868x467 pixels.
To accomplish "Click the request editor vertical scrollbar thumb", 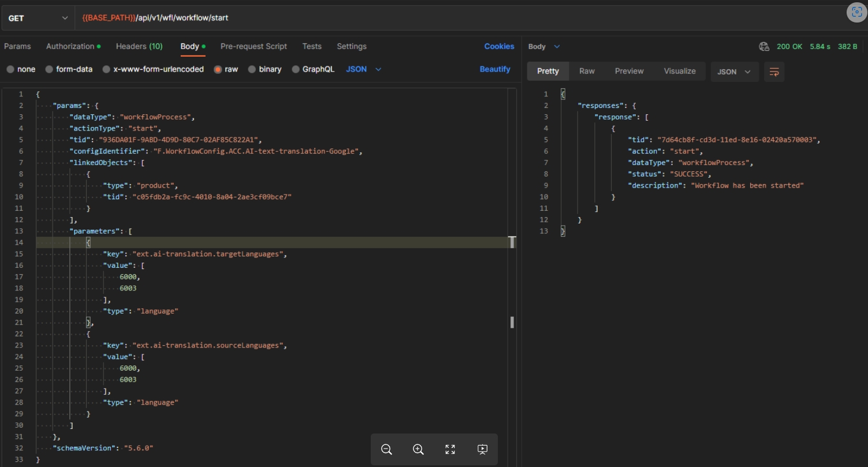I will (512, 322).
